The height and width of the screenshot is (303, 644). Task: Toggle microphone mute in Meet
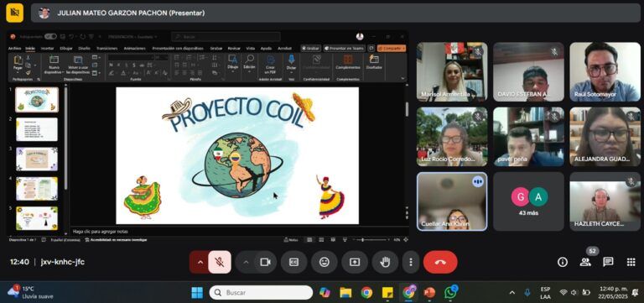pos(220,263)
